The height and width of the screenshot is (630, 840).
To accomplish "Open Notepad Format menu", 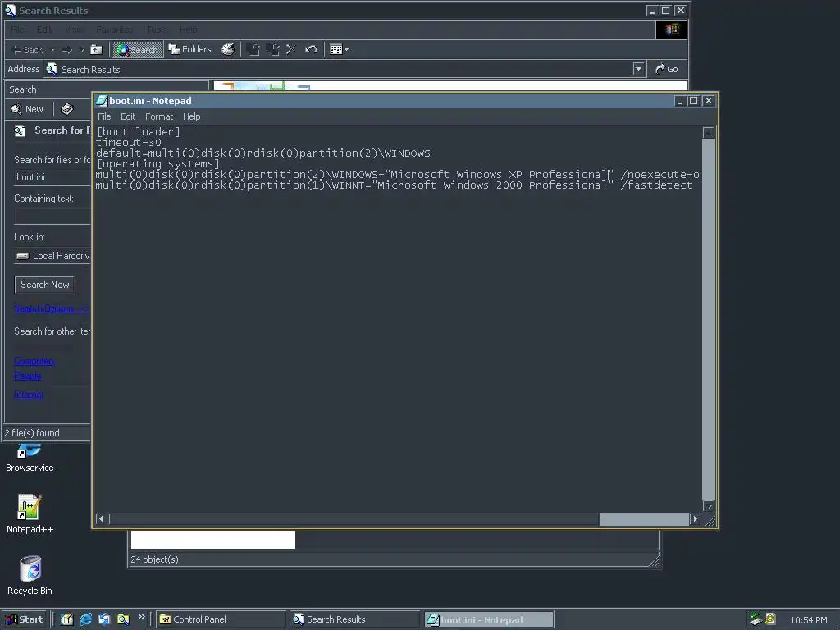I will coord(159,116).
